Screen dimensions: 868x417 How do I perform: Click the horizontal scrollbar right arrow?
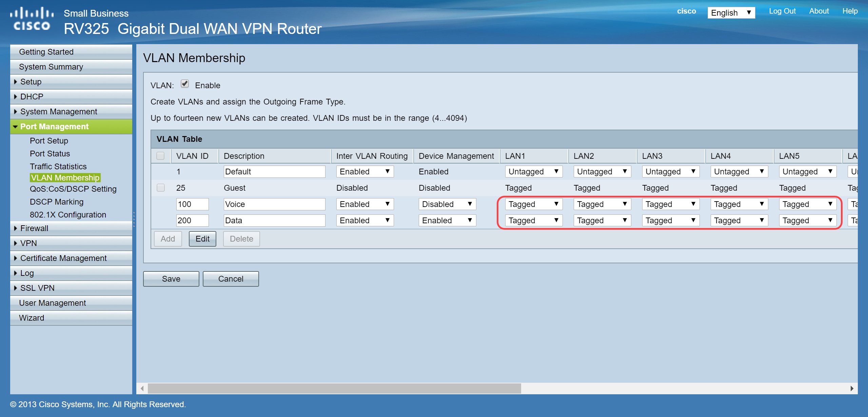click(x=852, y=388)
